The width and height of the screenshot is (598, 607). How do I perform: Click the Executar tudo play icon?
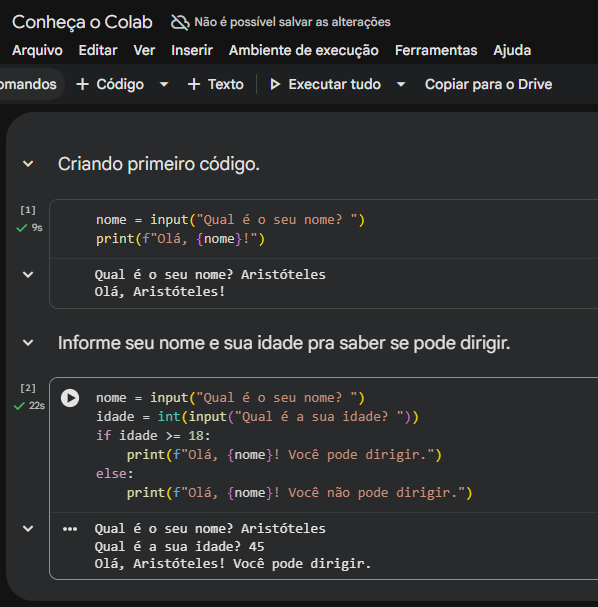click(275, 84)
